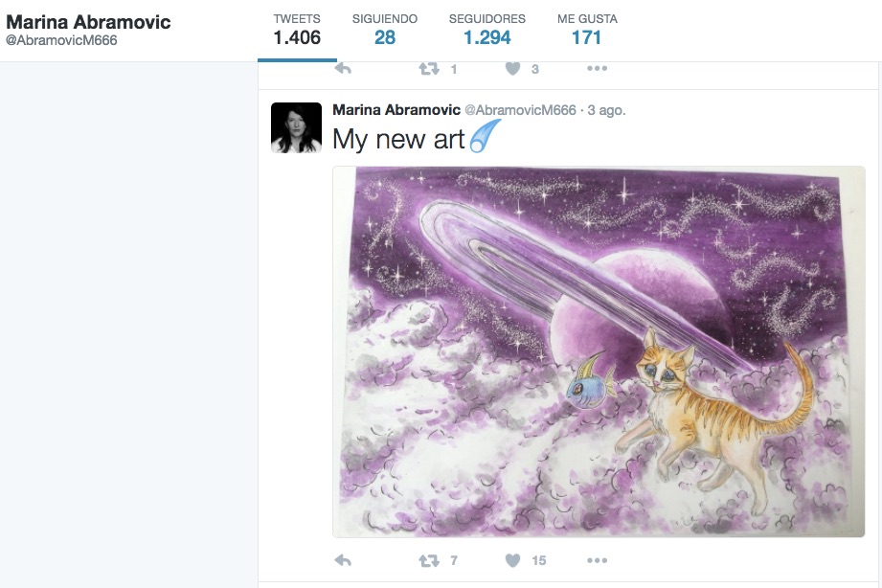Click the "My new art" tweet text
The width and height of the screenshot is (882, 588).
(397, 140)
